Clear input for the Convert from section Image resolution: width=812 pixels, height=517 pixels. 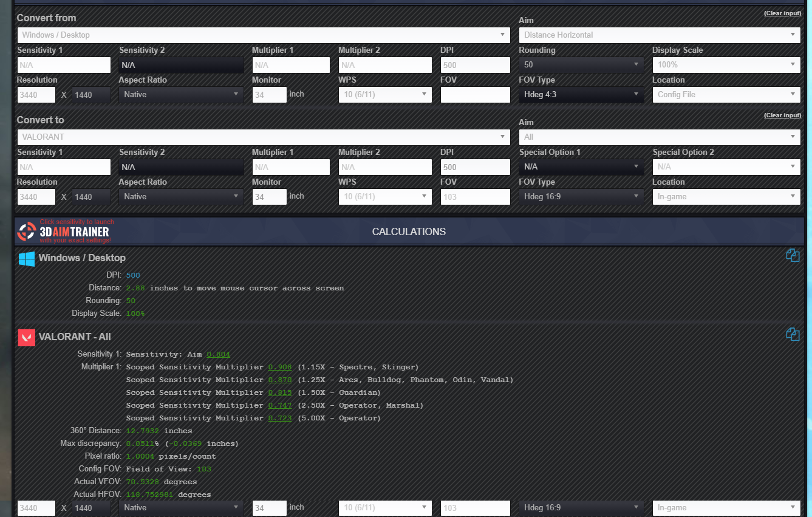782,13
